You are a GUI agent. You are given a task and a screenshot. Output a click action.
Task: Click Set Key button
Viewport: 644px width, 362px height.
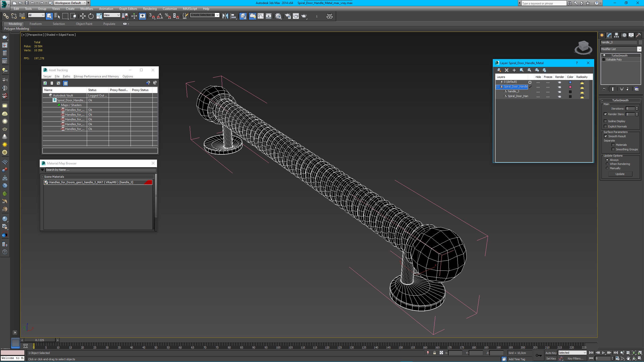pos(551,358)
